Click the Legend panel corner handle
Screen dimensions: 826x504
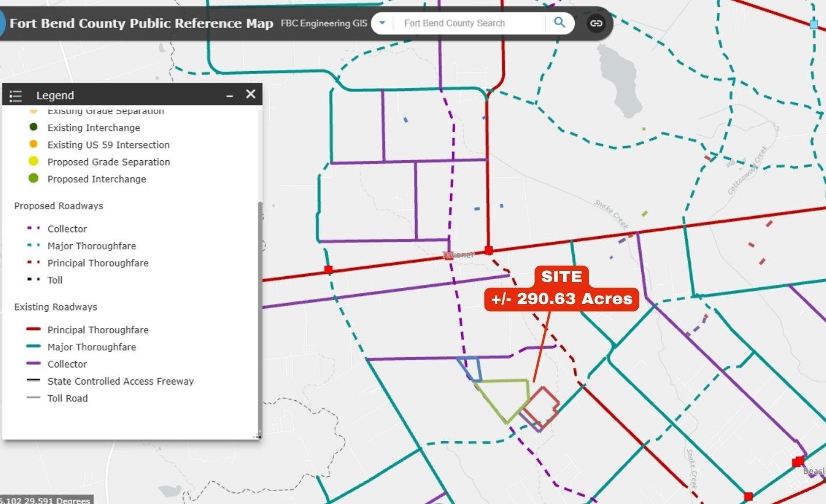(258, 435)
